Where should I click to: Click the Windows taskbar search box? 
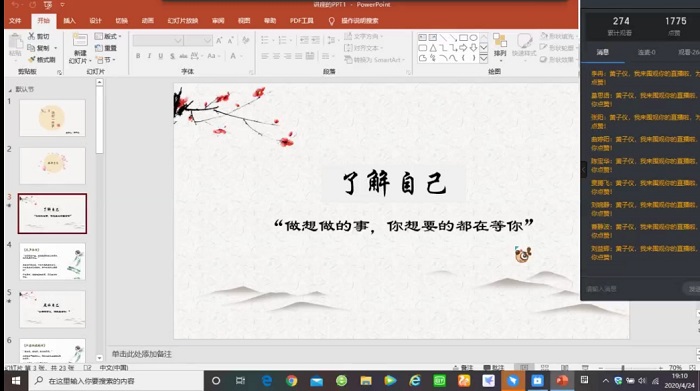[x=116, y=381]
